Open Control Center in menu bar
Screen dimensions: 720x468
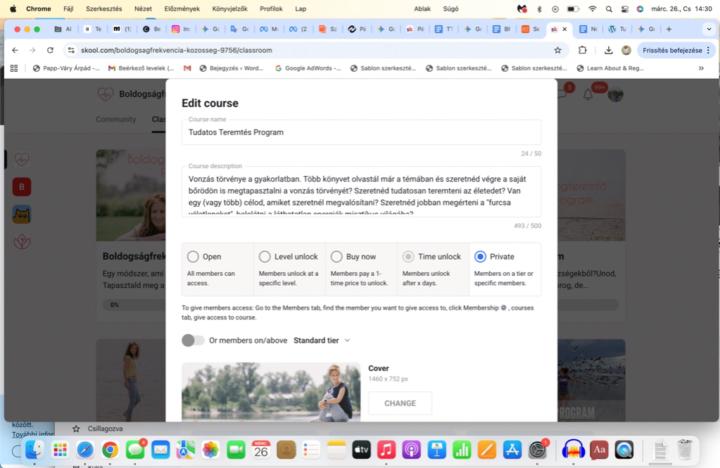[x=624, y=9]
